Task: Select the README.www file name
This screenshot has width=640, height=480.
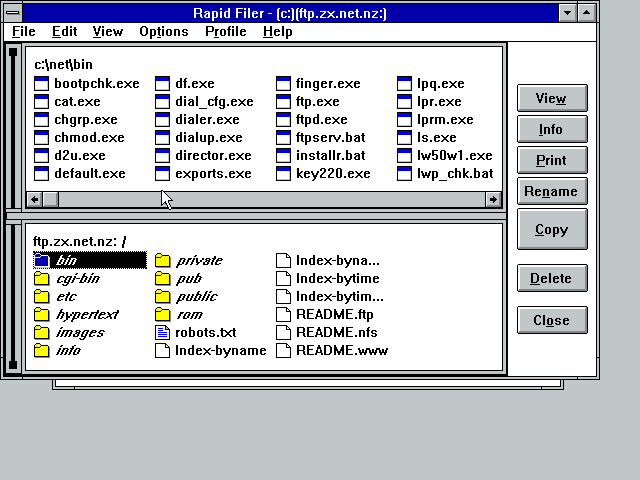Action: point(342,350)
